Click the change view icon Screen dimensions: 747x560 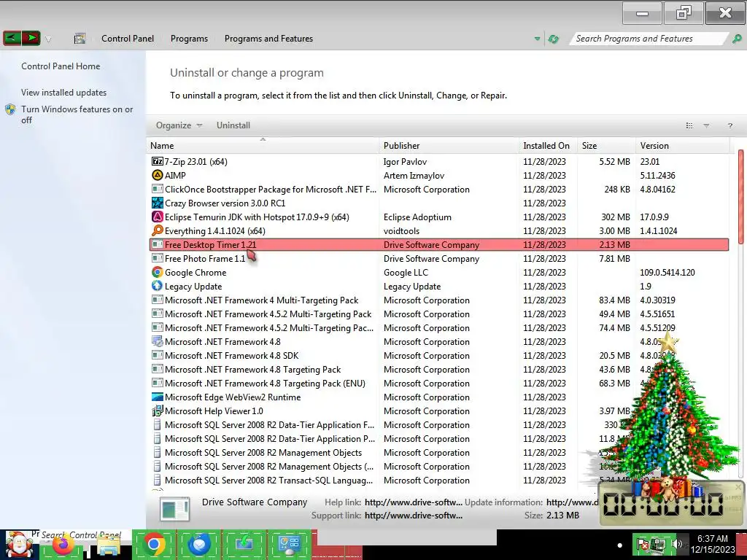tap(689, 125)
